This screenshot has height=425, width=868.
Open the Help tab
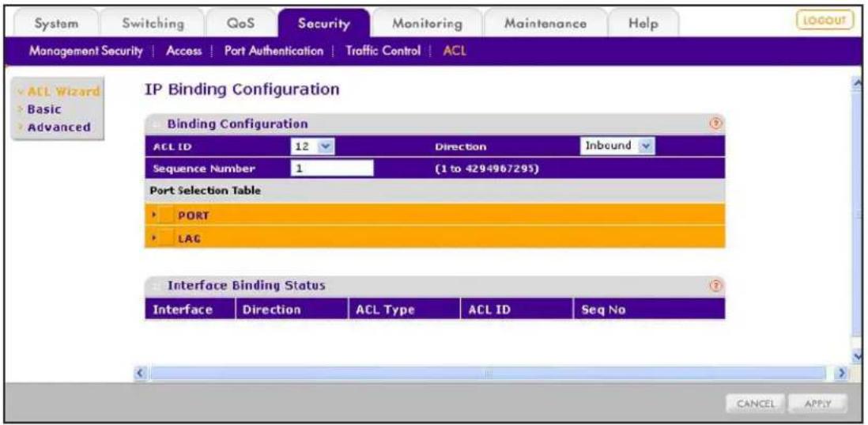(643, 23)
